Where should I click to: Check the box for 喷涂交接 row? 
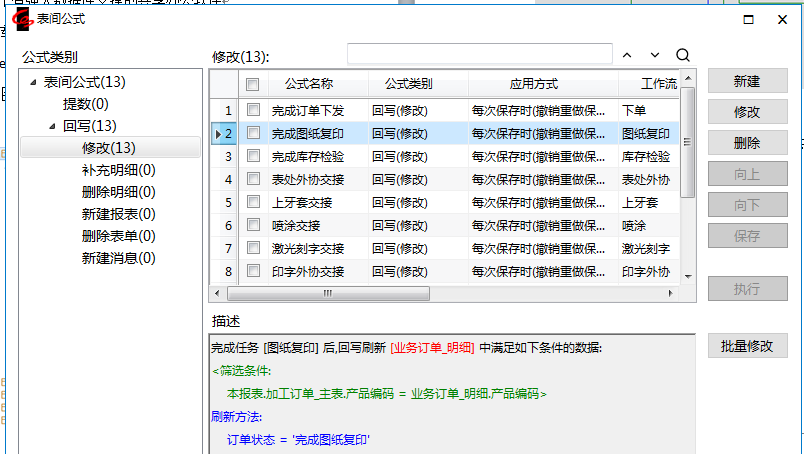pyautogui.click(x=253, y=225)
